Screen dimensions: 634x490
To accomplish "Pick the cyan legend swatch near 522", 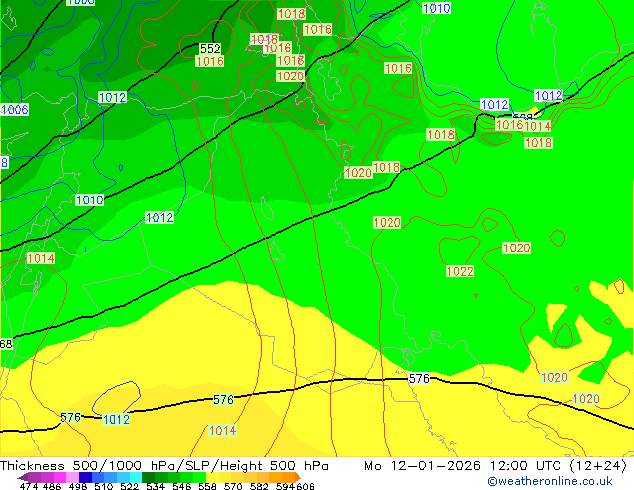I will [136, 477].
